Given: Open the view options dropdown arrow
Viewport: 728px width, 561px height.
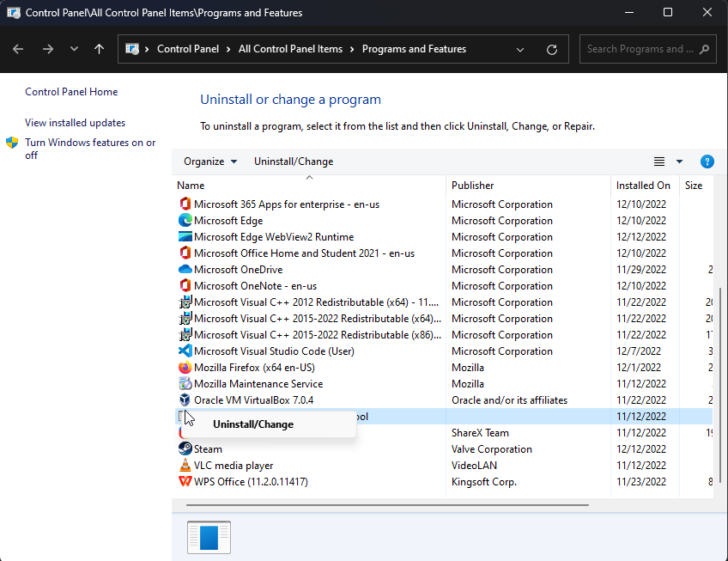Looking at the screenshot, I should tap(679, 162).
